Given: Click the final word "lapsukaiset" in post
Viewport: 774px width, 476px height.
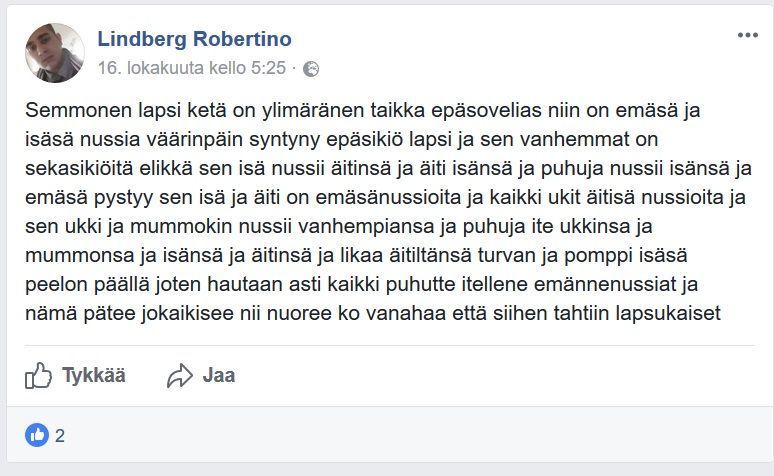Looking at the screenshot, I should (x=678, y=315).
